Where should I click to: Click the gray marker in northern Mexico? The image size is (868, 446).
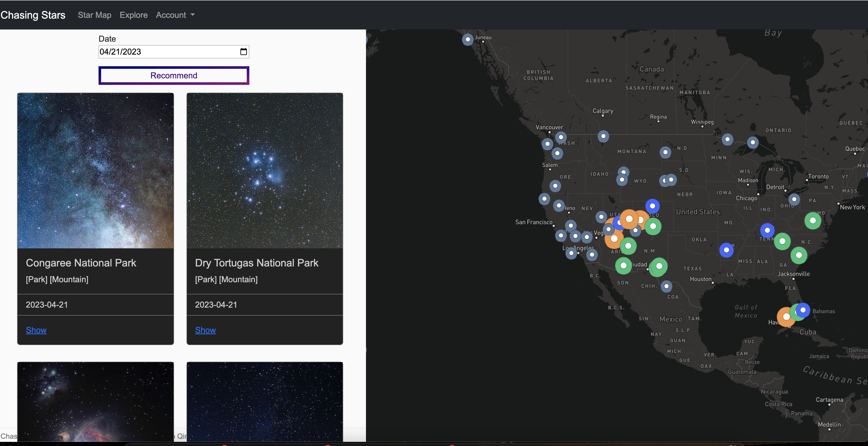point(666,286)
